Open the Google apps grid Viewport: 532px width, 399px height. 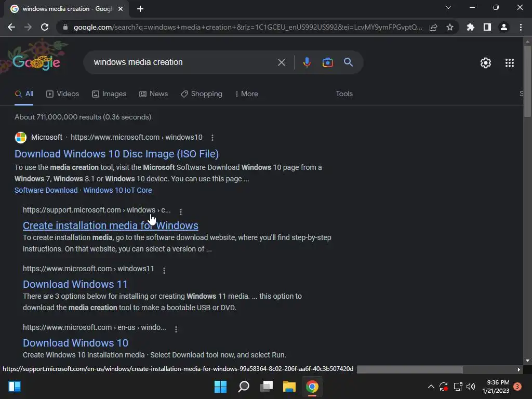pos(510,63)
